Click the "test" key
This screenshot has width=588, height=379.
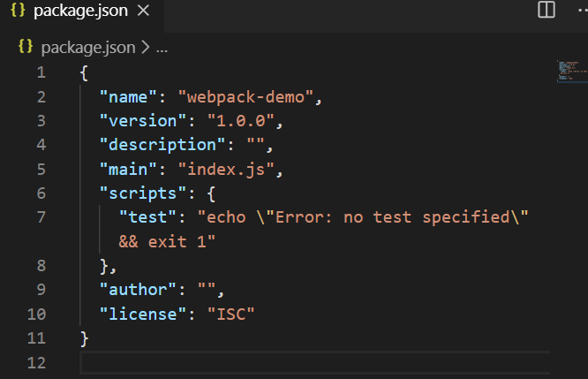coord(147,217)
